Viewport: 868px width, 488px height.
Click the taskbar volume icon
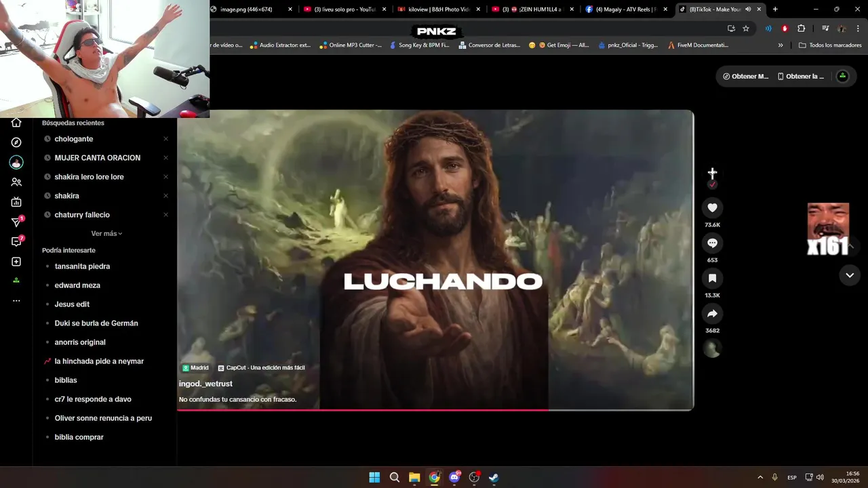coord(820,477)
